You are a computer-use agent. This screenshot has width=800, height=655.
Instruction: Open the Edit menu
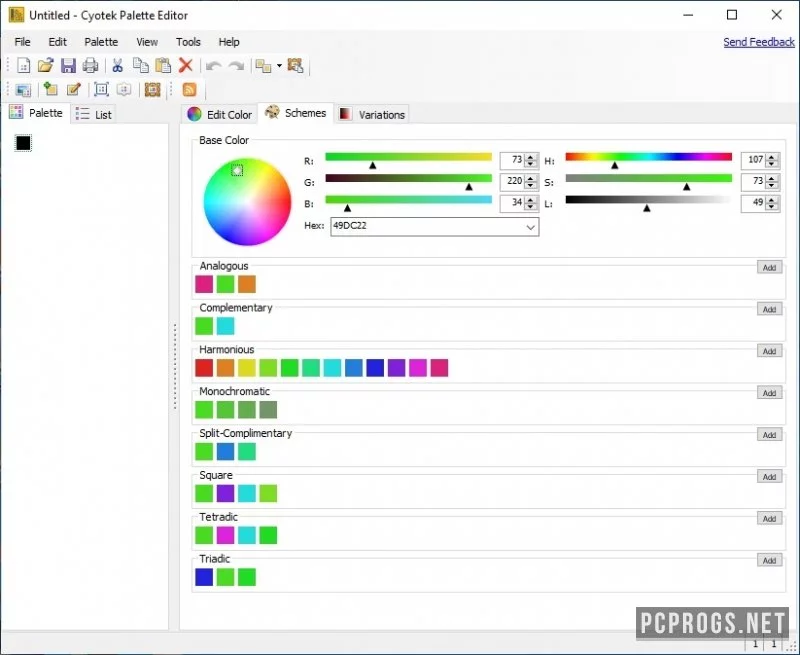pos(57,42)
